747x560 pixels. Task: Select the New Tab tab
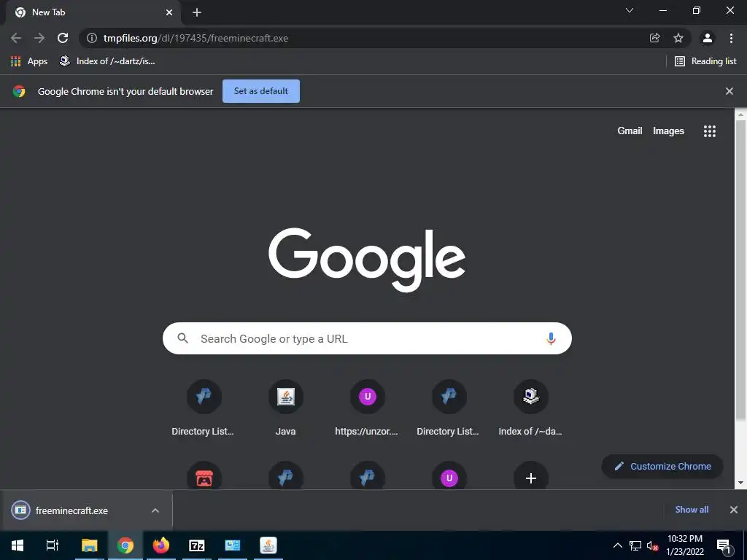[x=93, y=12]
